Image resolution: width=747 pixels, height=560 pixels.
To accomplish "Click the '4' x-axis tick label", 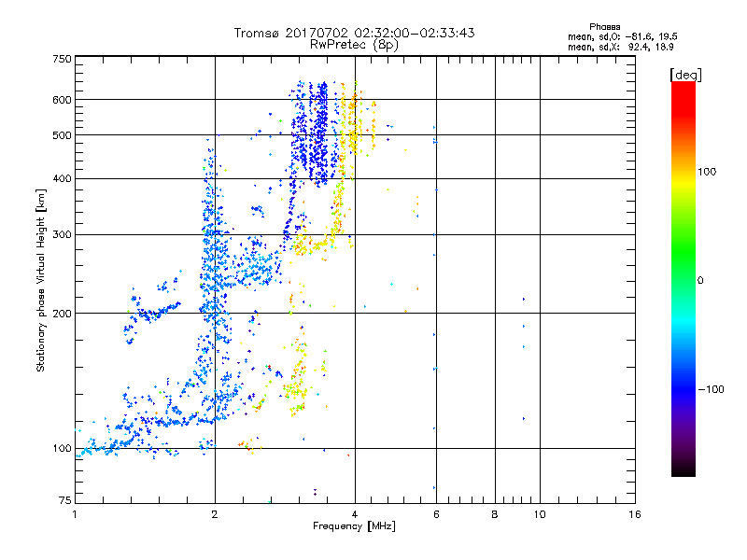I will point(355,514).
